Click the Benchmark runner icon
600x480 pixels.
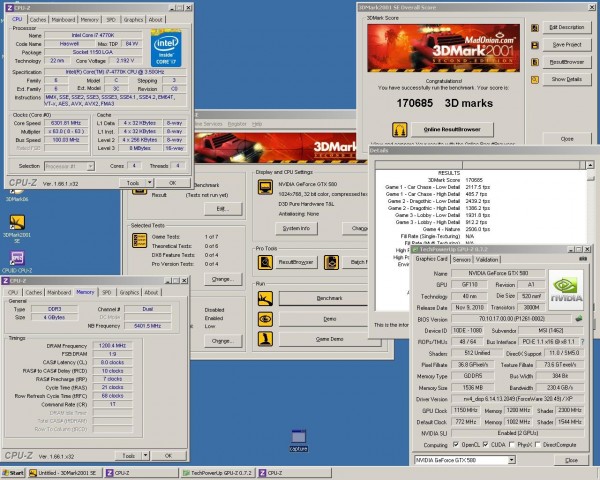[265, 299]
